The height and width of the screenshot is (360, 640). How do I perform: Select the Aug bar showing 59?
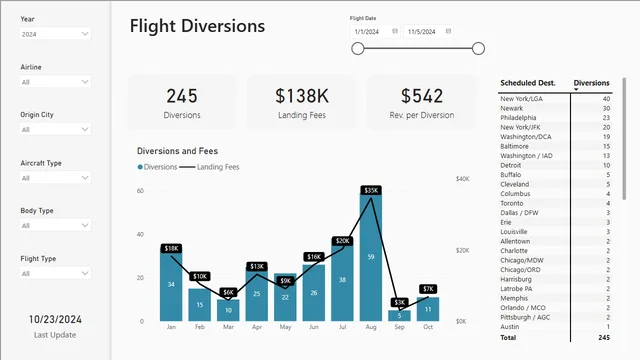tap(371, 257)
